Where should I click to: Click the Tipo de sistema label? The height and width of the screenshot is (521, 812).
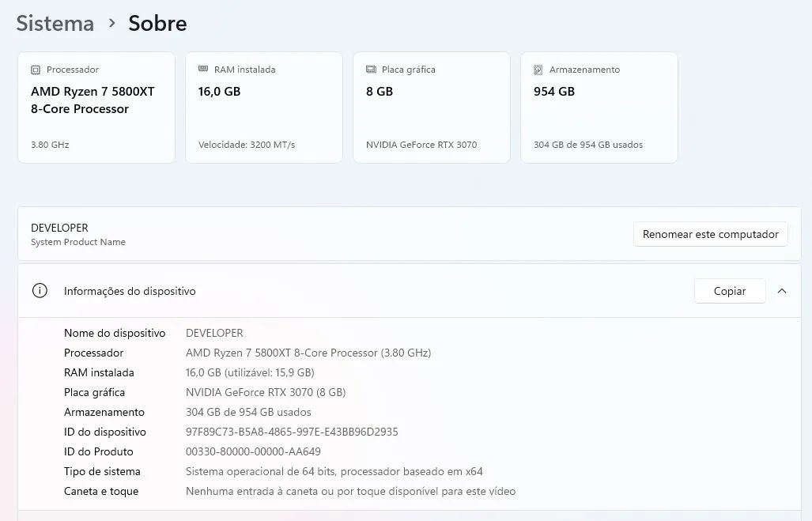click(102, 471)
